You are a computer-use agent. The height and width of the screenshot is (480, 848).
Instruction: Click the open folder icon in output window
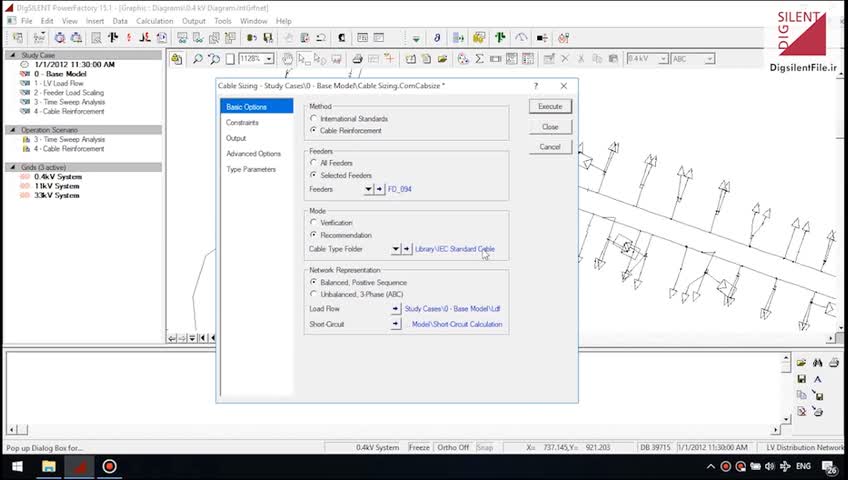(801, 362)
